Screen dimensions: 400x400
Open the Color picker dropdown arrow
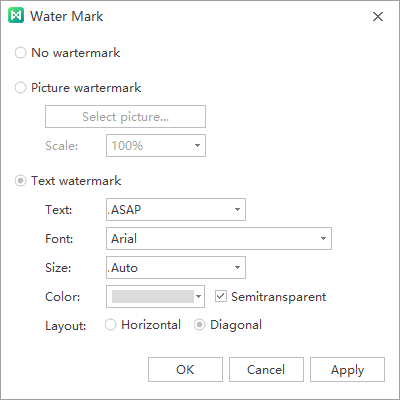199,296
